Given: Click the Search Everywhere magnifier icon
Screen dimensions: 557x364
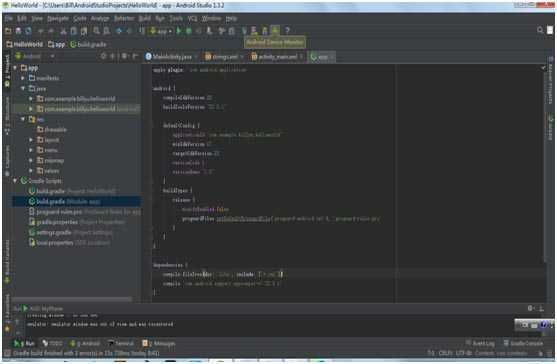Looking at the screenshot, I should [540, 31].
